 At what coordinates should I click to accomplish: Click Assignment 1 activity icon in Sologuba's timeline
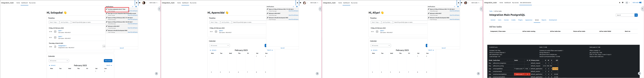[x=55, y=47]
